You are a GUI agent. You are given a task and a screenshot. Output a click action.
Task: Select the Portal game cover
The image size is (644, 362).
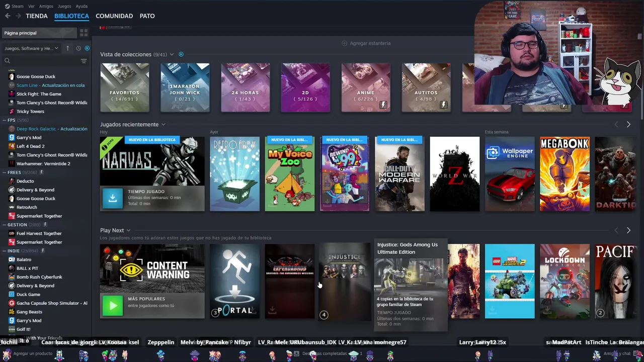[x=234, y=281]
